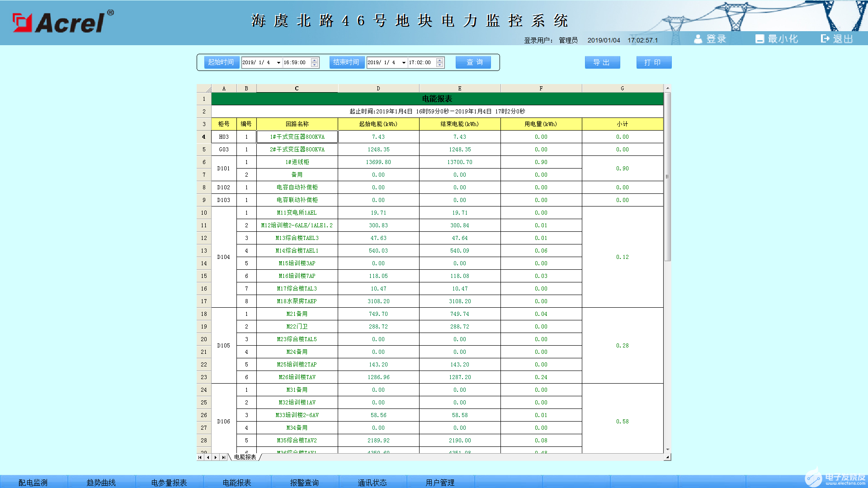Click next sheet navigation arrow
The image size is (868, 488).
pos(216,457)
